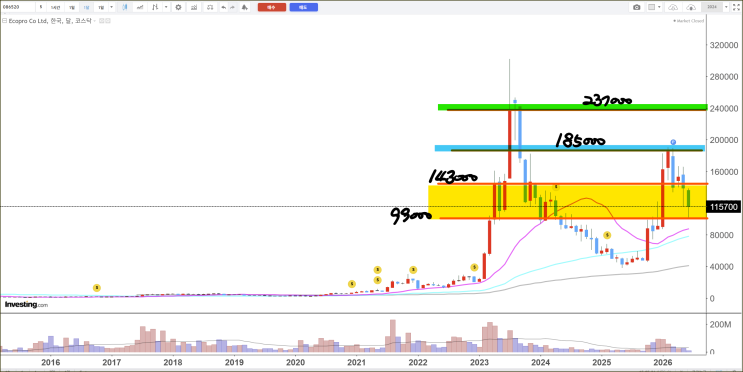The height and width of the screenshot is (372, 743).
Task: Open the interval list dropdown arrow
Action: [x=112, y=7]
